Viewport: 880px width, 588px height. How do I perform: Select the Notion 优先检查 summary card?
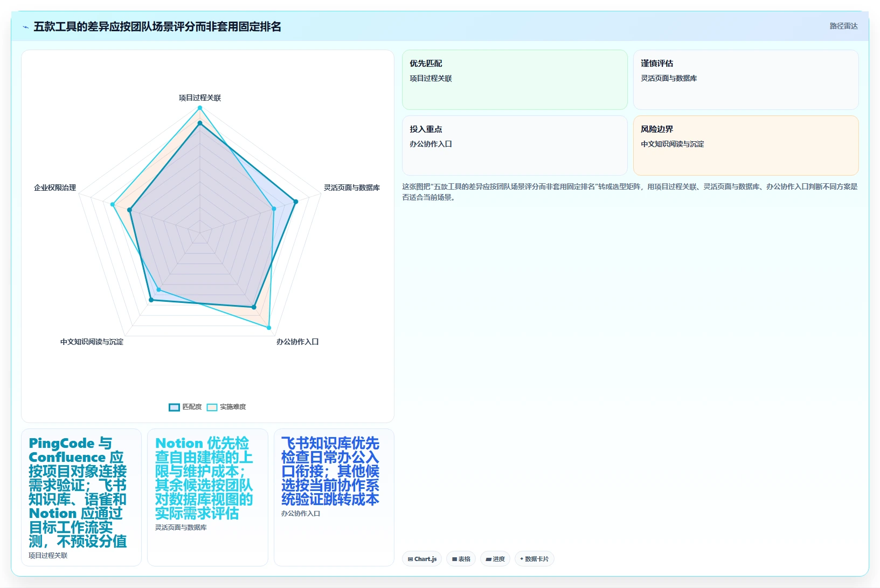coord(207,497)
